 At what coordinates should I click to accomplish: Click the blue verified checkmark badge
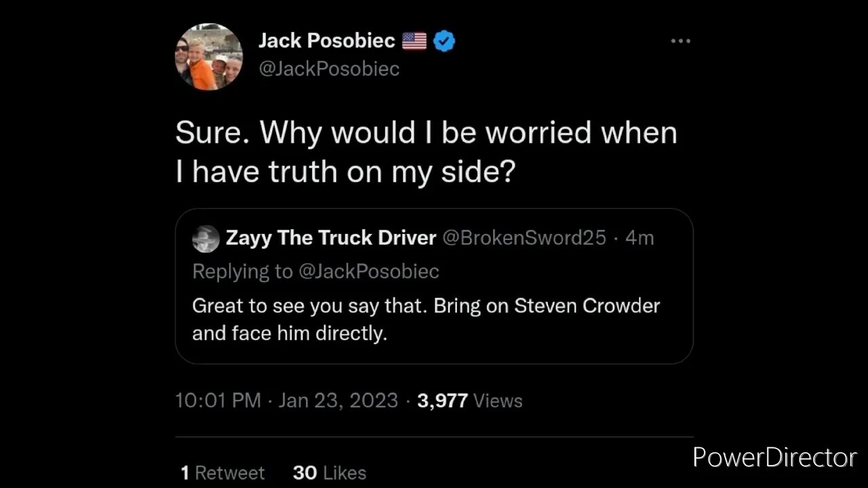(444, 41)
